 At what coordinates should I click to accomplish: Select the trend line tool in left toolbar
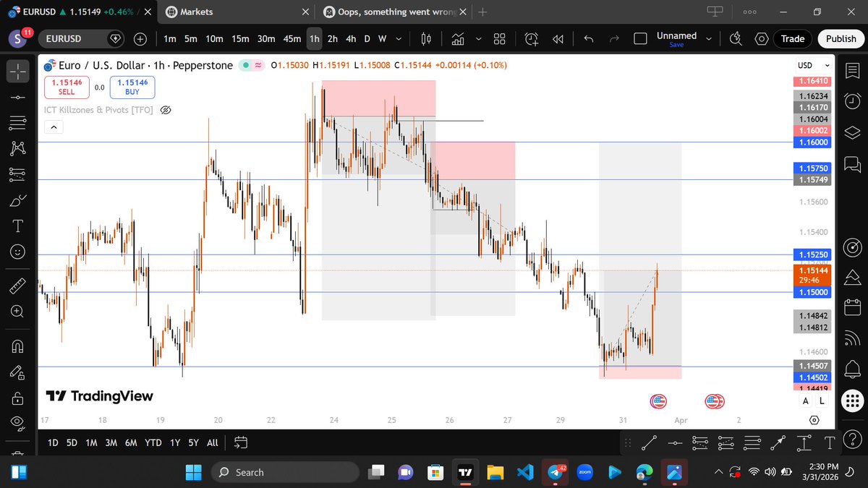pyautogui.click(x=18, y=97)
